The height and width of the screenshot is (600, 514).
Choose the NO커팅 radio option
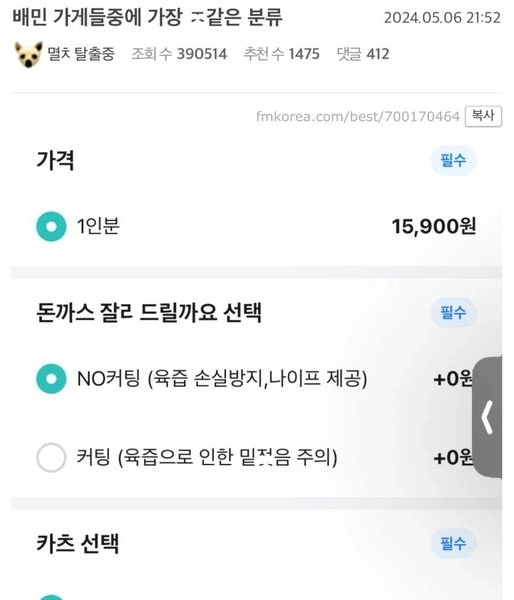click(51, 379)
